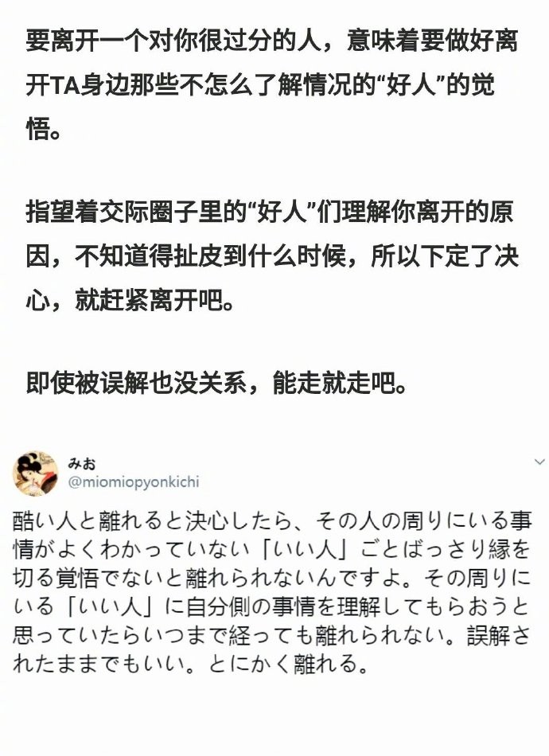Select the line starting 指望着交际圈子里的
549x756 pixels.
pyautogui.click(x=270, y=212)
